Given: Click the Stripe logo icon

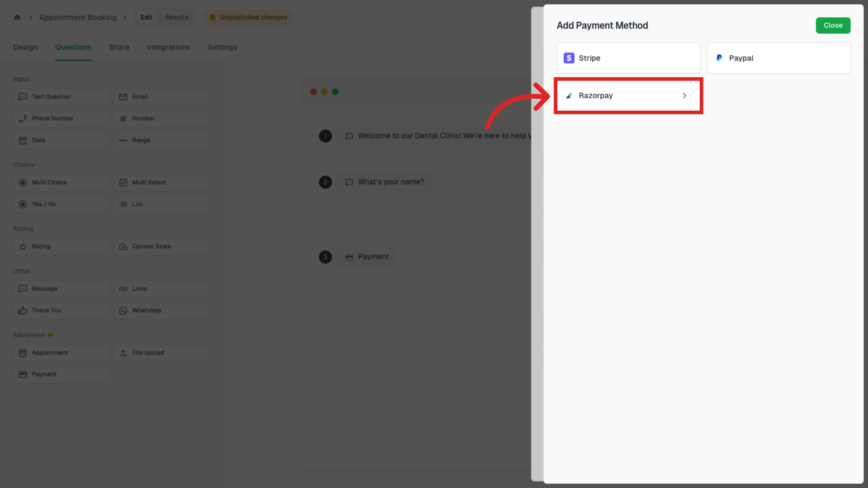Looking at the screenshot, I should pyautogui.click(x=569, y=58).
